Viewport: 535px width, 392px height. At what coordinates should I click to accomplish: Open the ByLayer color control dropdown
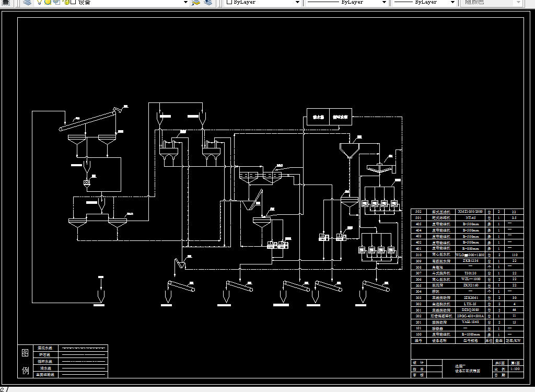pyautogui.click(x=297, y=2)
